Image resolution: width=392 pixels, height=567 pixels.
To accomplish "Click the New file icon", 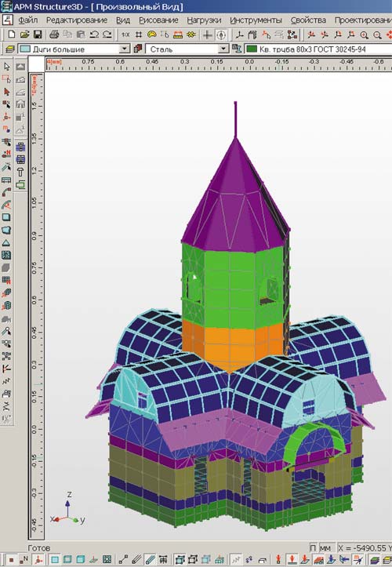I will (x=11, y=35).
